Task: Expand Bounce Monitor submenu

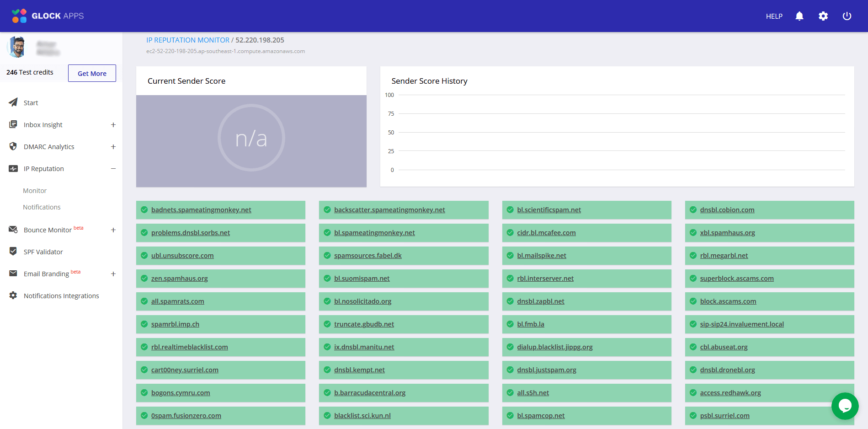Action: tap(113, 230)
